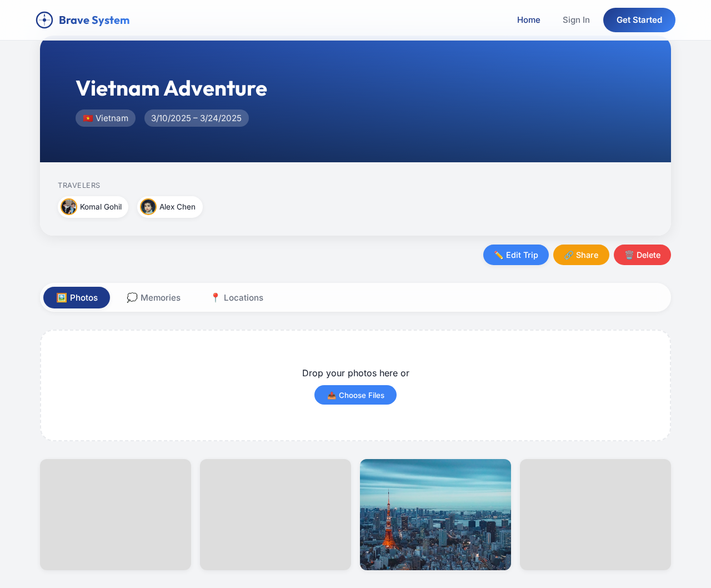711x588 pixels.
Task: Open the Tokyo Tower cityscape photo thumbnail
Action: [x=435, y=515]
